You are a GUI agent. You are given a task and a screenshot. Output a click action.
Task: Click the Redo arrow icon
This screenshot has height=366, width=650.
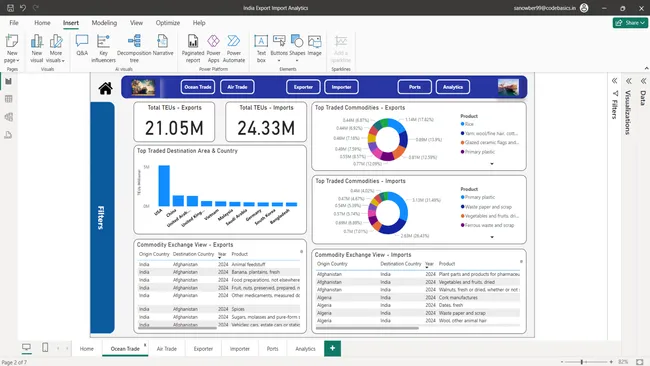pyautogui.click(x=36, y=8)
